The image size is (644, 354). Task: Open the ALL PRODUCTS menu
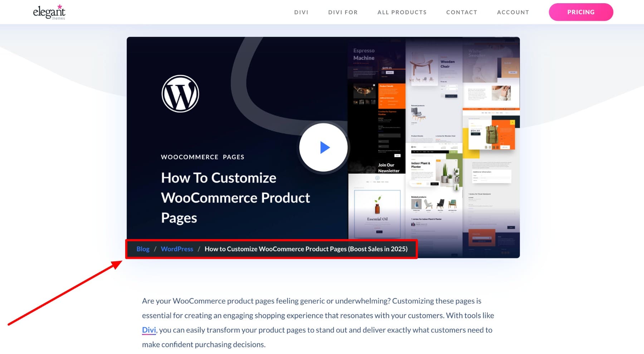click(x=402, y=12)
